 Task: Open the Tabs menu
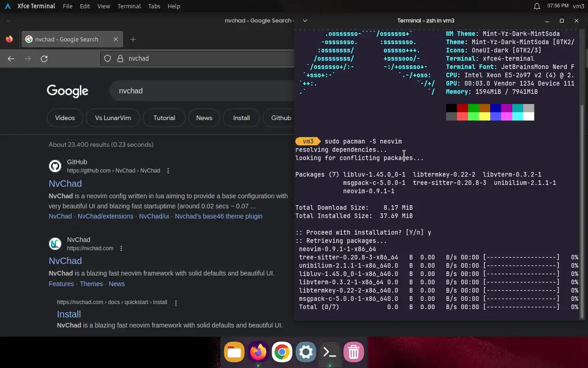tap(154, 6)
